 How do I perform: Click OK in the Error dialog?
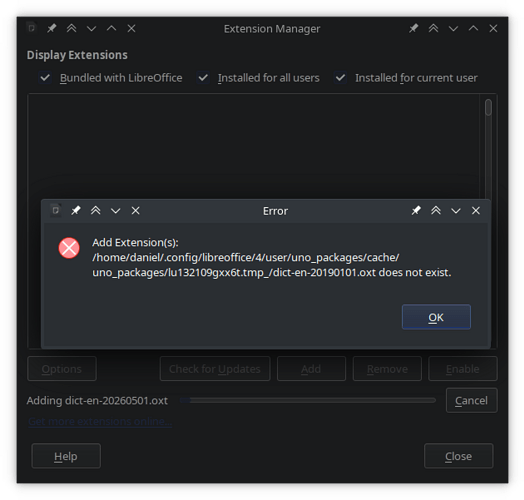click(436, 317)
